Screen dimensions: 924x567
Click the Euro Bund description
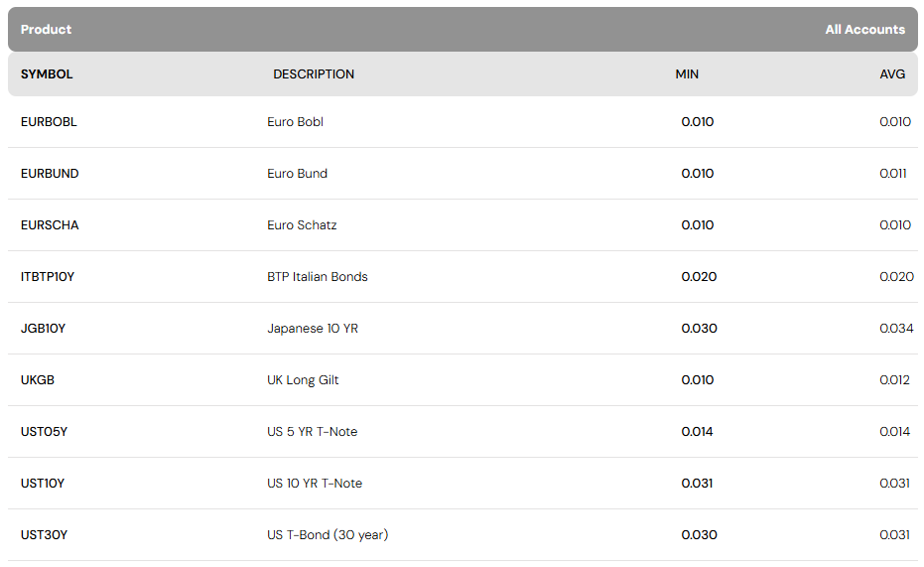tap(297, 174)
